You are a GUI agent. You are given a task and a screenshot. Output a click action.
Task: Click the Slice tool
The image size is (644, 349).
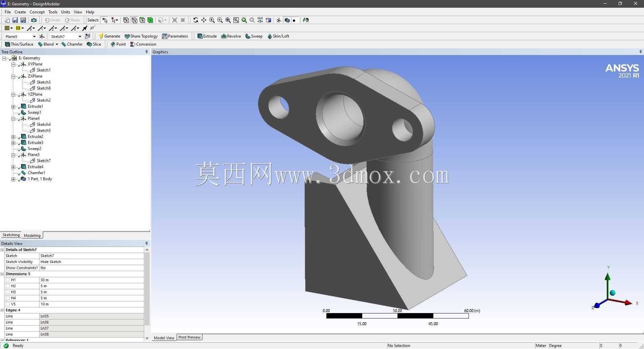point(94,44)
